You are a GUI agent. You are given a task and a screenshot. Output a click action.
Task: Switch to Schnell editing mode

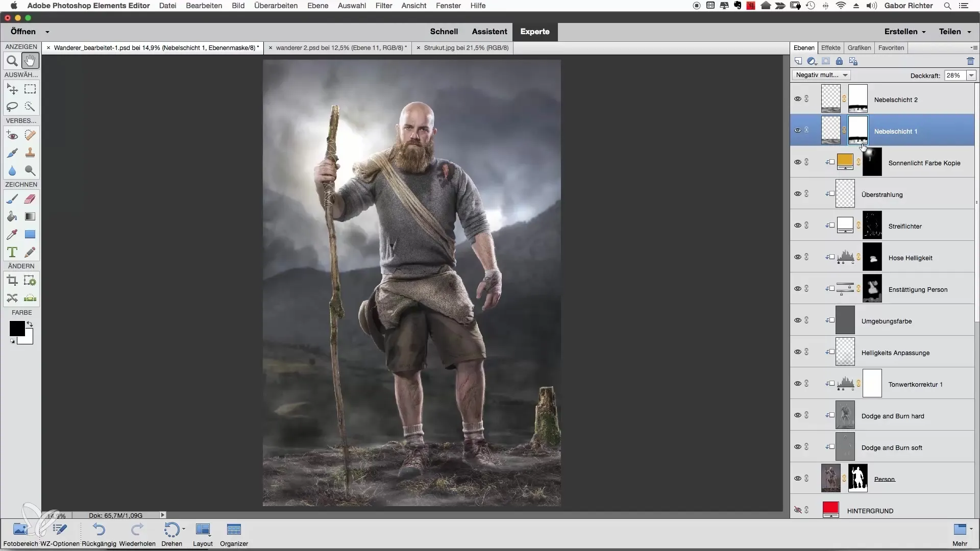coord(444,32)
